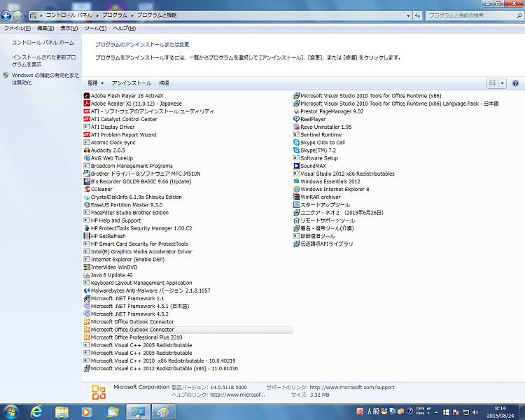Open the 表示(V) menu
This screenshot has height=420, width=525.
coord(69,29)
